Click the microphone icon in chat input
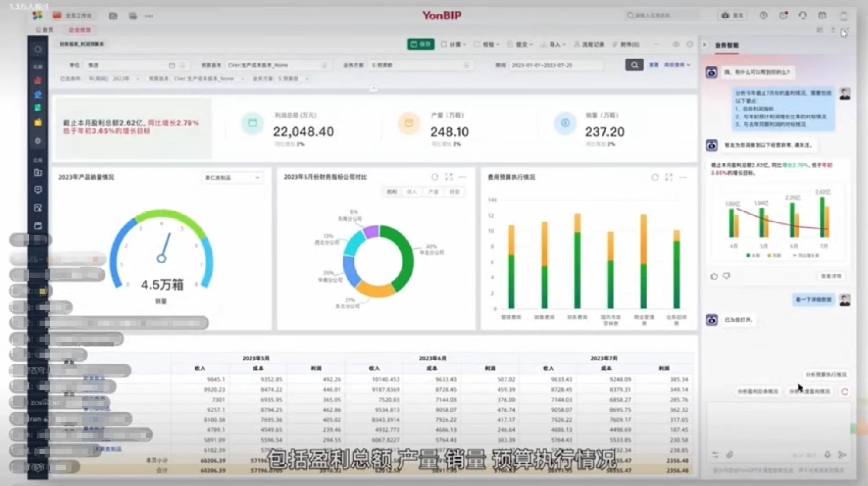Screen dimensions: 868x486 (828, 454)
